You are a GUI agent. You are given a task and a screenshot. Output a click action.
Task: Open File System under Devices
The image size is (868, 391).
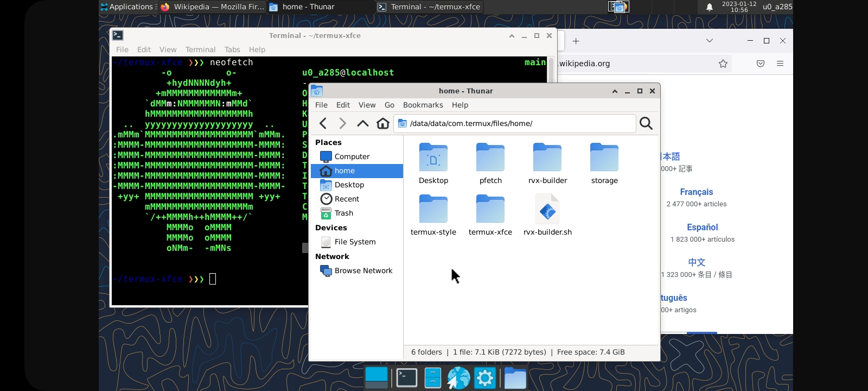356,242
